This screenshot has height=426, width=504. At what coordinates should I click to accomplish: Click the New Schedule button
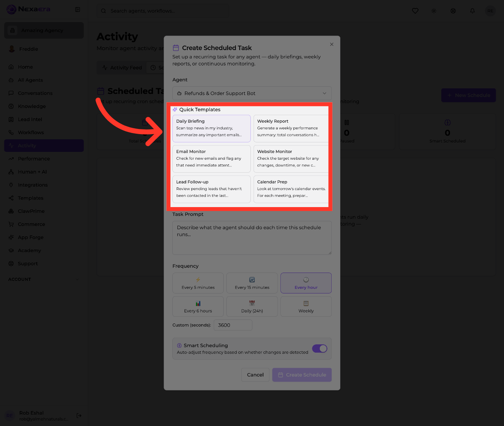pyautogui.click(x=469, y=95)
